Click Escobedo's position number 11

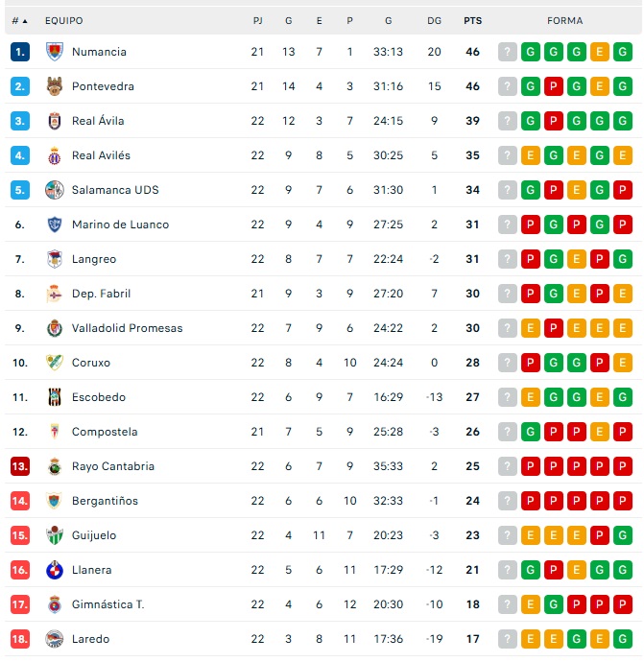pos(20,397)
